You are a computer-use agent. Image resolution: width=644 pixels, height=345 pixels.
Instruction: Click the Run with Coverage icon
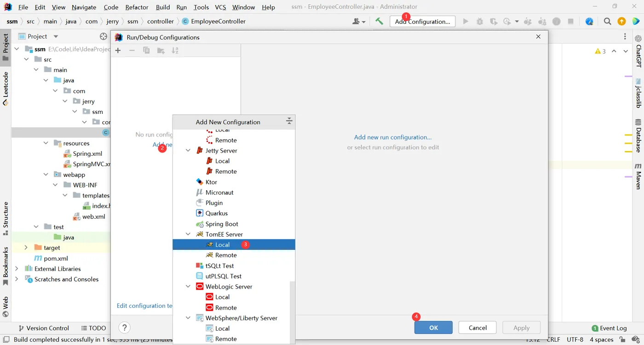pyautogui.click(x=494, y=21)
